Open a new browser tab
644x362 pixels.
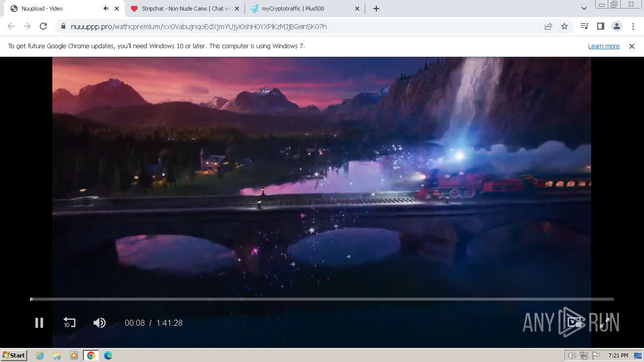pyautogui.click(x=376, y=9)
